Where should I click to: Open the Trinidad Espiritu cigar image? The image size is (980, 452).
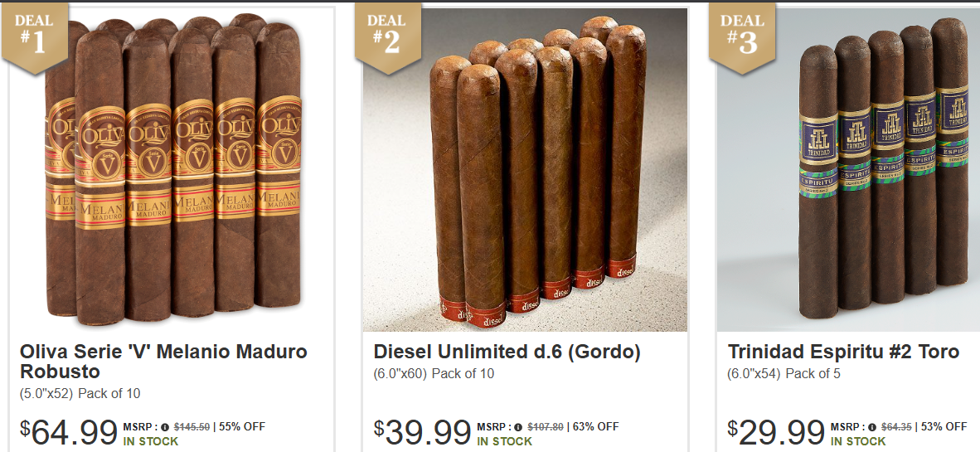[848, 169]
